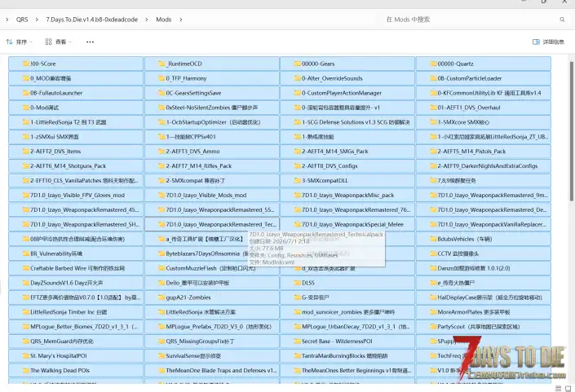The image size is (575, 392).
Task: Click the 2-AEFT7_M14_Rifles_Pack folder name
Action: pyautogui.click(x=199, y=166)
